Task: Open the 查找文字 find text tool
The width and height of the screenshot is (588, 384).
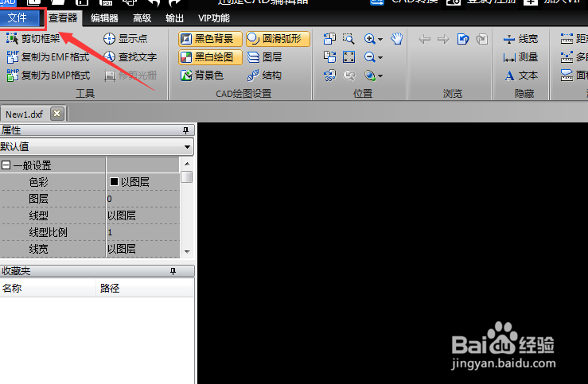Action: pyautogui.click(x=130, y=57)
